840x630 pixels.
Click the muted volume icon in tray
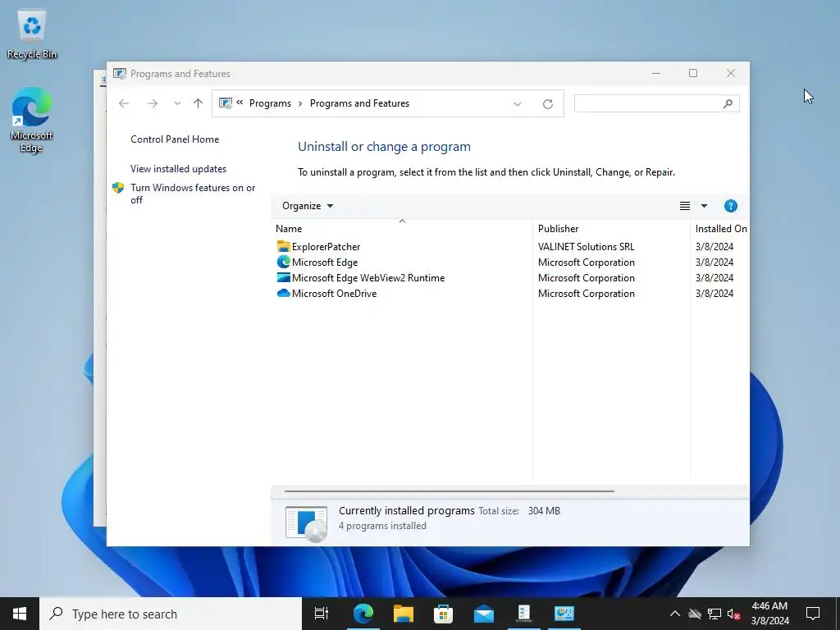(733, 614)
